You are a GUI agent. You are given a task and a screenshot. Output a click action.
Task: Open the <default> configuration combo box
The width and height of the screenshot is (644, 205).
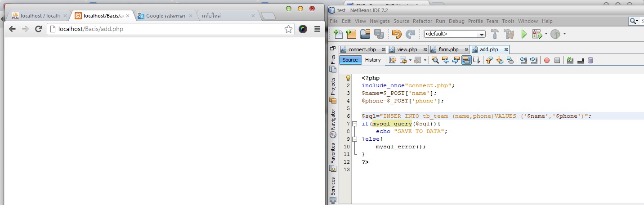tap(455, 34)
